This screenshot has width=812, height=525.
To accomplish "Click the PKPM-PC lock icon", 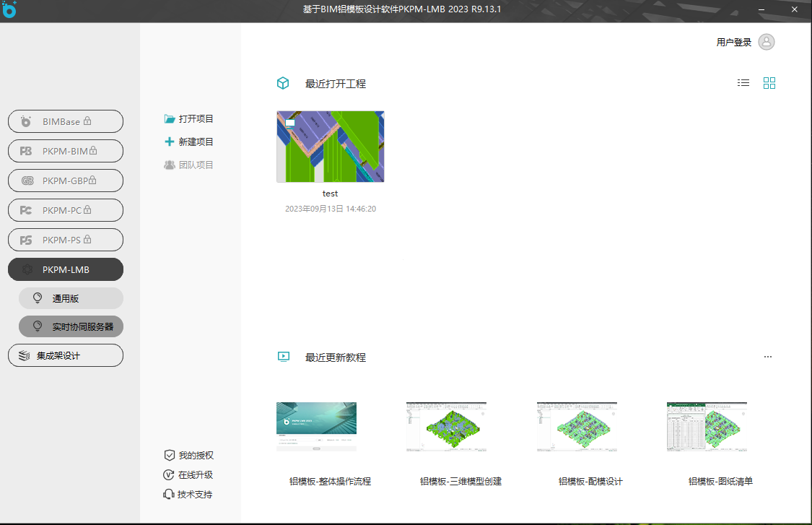I will click(x=87, y=209).
